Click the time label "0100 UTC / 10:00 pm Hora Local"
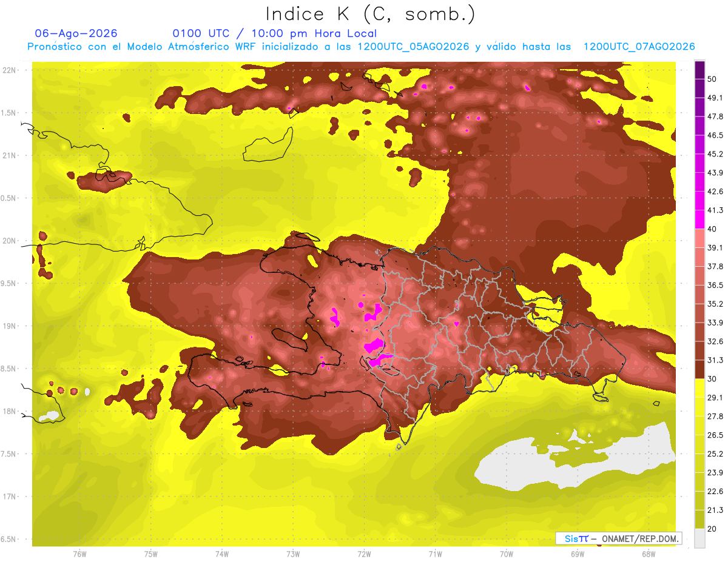 (274, 33)
